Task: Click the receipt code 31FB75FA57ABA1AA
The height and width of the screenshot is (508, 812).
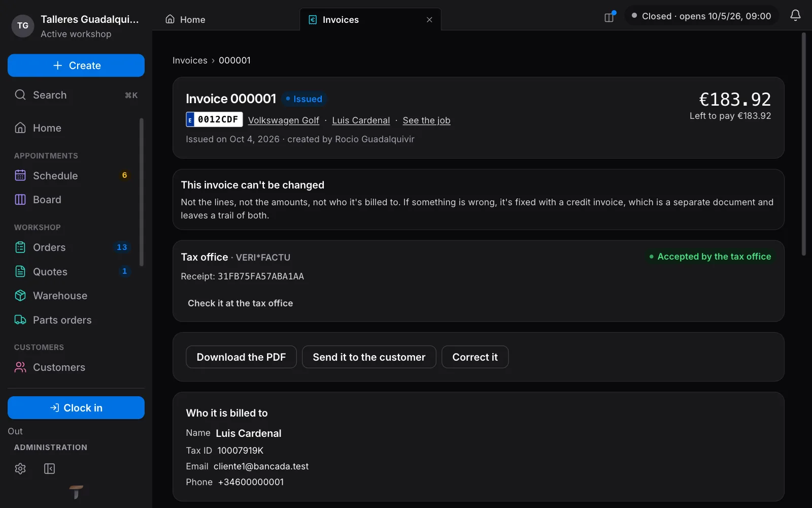Action: [x=261, y=276]
